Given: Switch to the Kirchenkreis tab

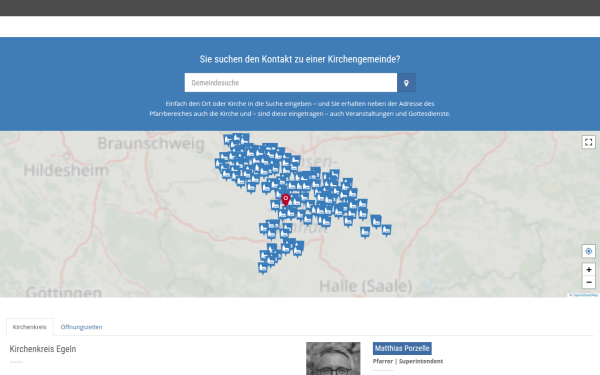Looking at the screenshot, I should 29,327.
